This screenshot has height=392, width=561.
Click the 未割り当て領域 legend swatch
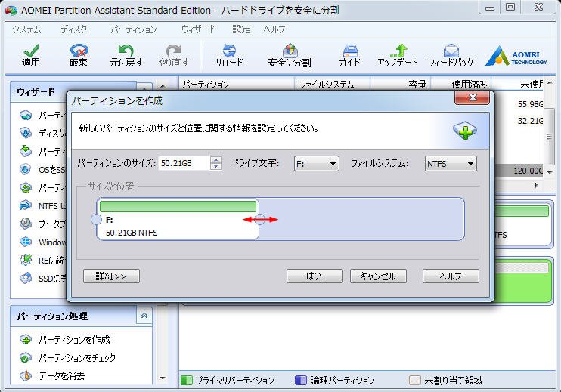(x=414, y=380)
